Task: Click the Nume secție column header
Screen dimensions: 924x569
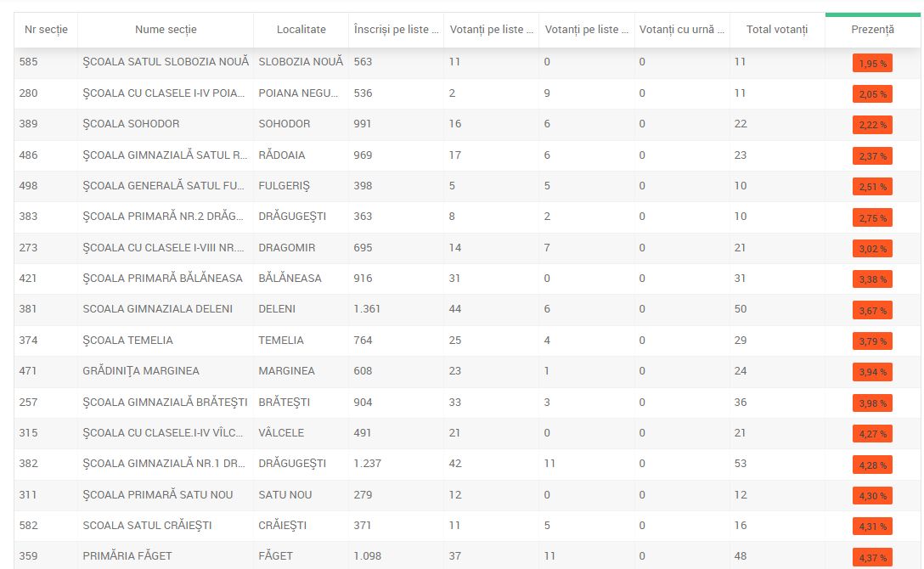Action: coord(166,30)
